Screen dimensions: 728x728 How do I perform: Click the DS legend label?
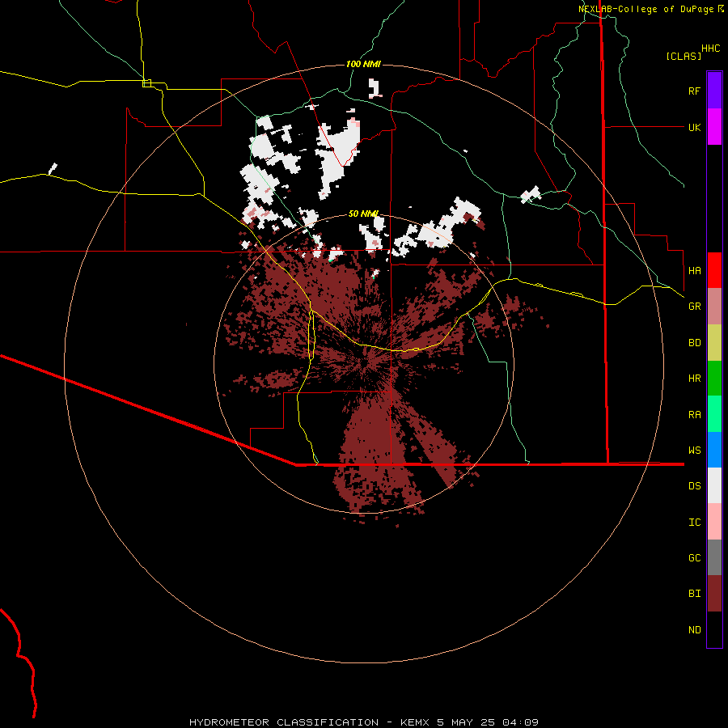(x=694, y=486)
